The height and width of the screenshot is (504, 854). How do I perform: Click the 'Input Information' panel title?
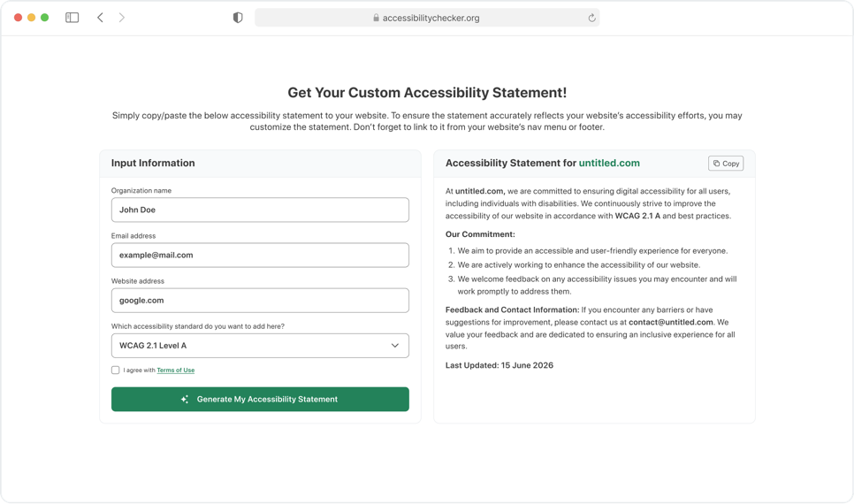pyautogui.click(x=153, y=163)
